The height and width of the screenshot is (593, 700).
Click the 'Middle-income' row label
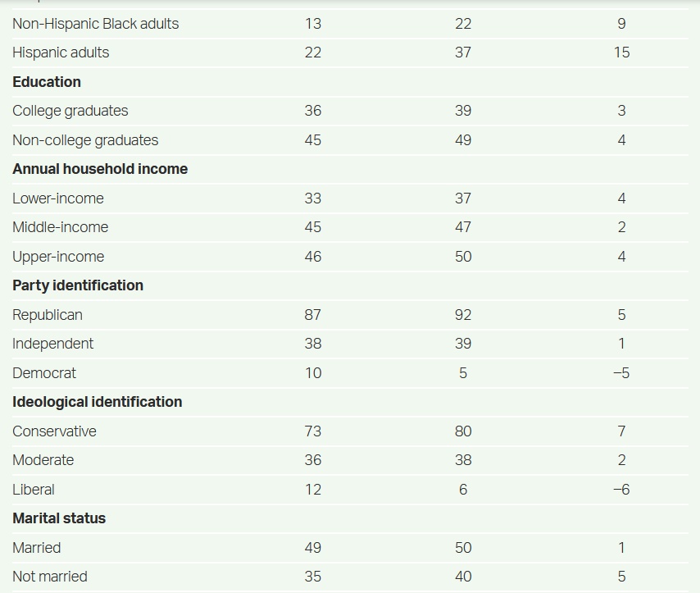click(61, 227)
